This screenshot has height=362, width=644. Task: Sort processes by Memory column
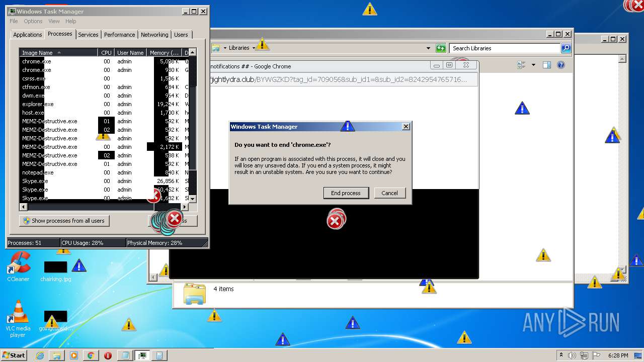tap(164, 53)
